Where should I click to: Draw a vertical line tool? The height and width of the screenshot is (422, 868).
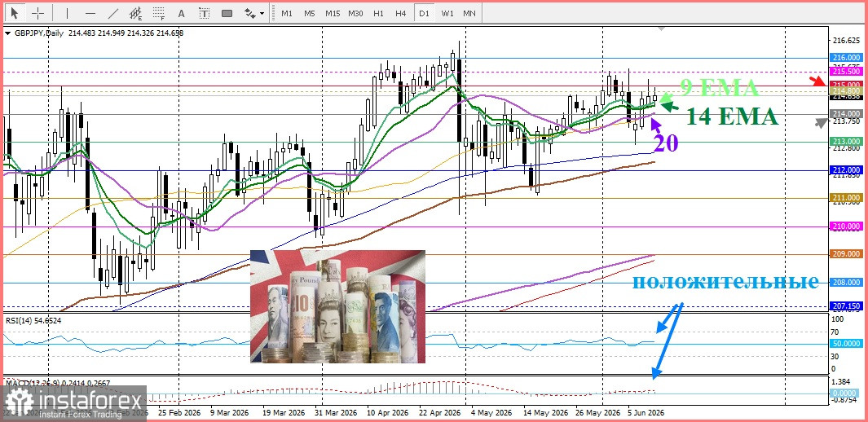67,13
